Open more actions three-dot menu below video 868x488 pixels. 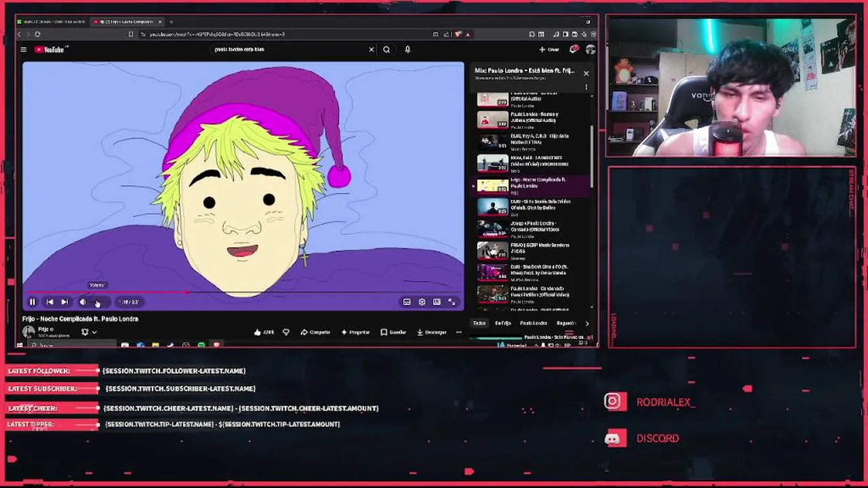coord(459,332)
